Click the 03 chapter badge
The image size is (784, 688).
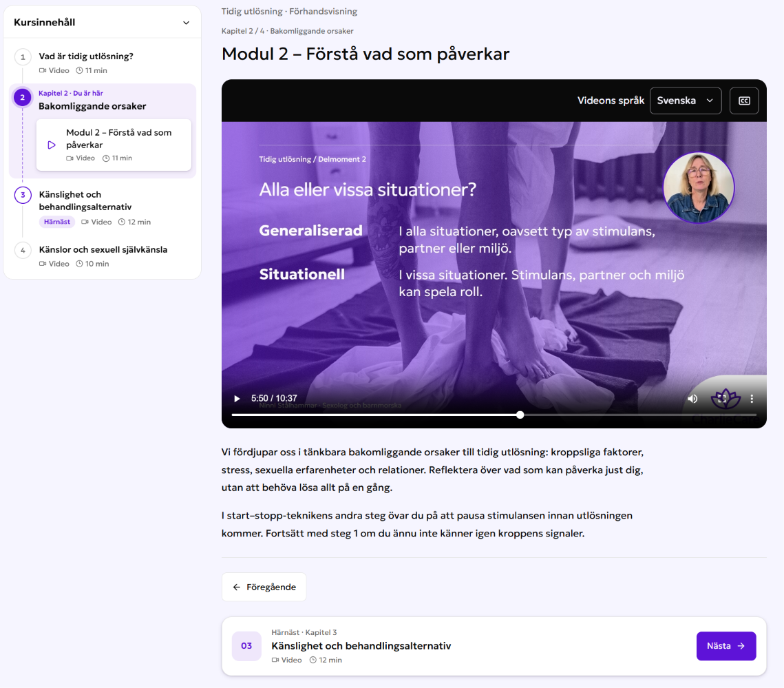246,646
